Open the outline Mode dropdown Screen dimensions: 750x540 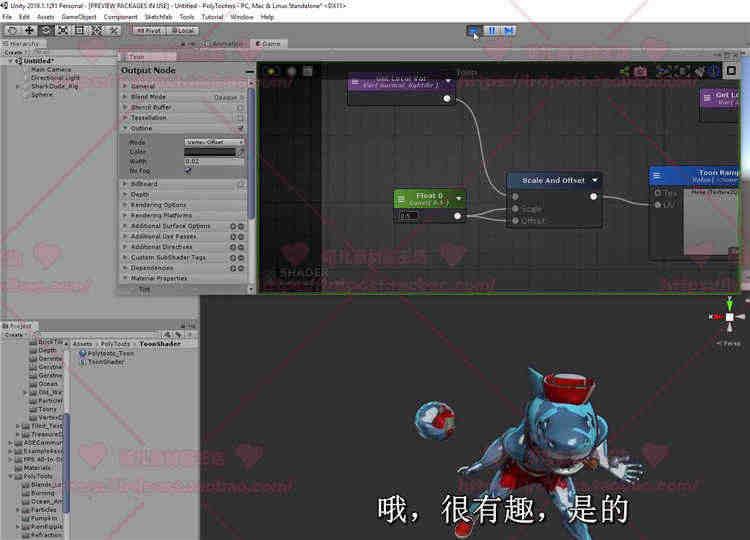[x=214, y=142]
